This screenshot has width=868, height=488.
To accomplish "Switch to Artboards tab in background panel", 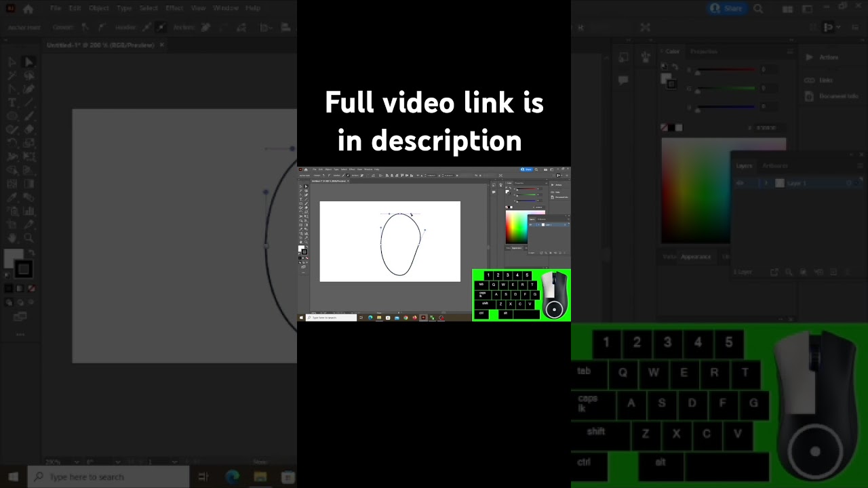I will (775, 166).
